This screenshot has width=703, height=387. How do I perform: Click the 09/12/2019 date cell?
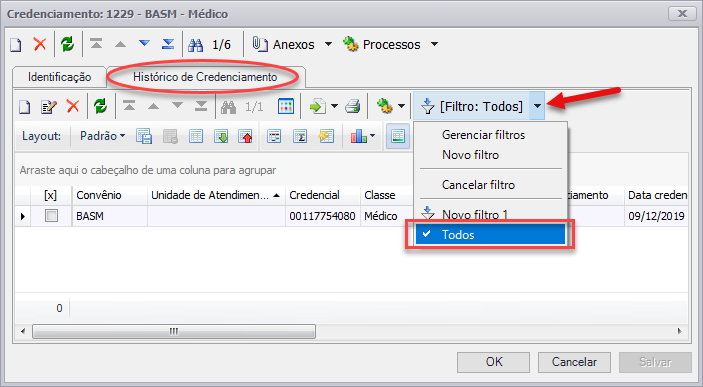[656, 216]
